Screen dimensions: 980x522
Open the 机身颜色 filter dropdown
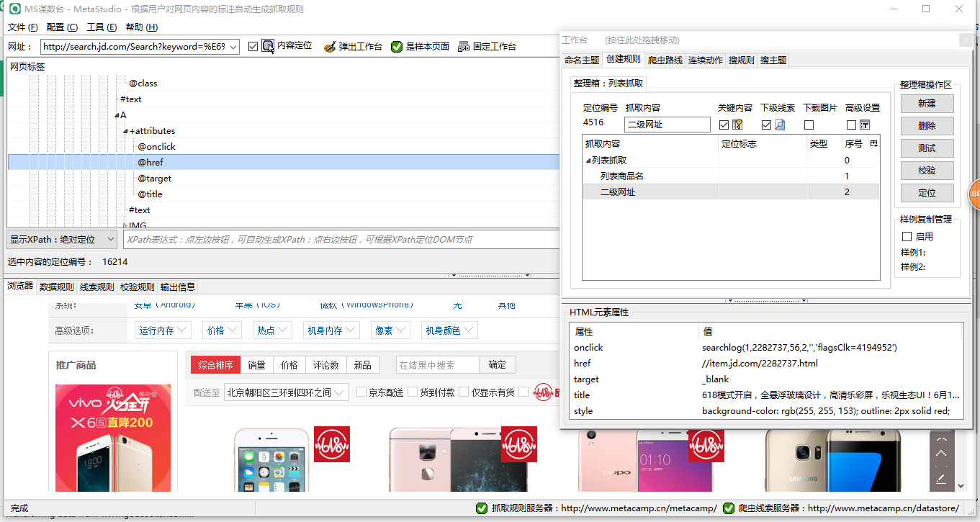(x=449, y=330)
